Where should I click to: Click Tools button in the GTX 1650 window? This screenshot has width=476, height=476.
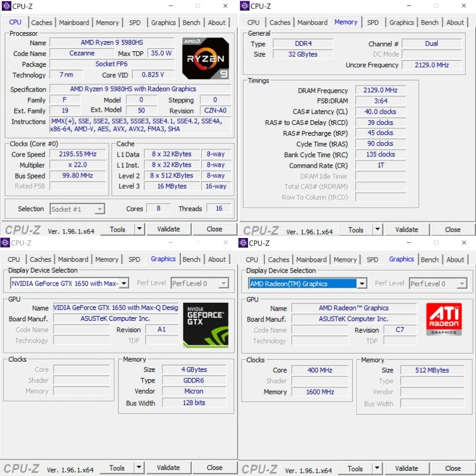[117, 468]
